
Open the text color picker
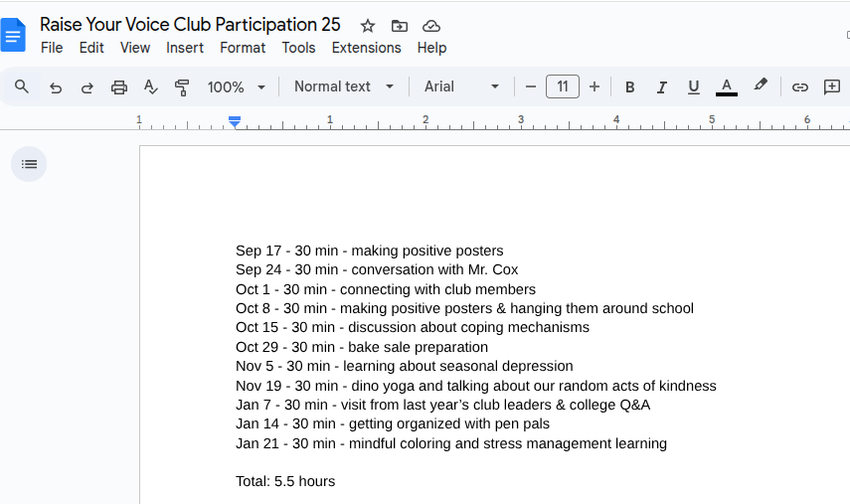[x=727, y=86]
